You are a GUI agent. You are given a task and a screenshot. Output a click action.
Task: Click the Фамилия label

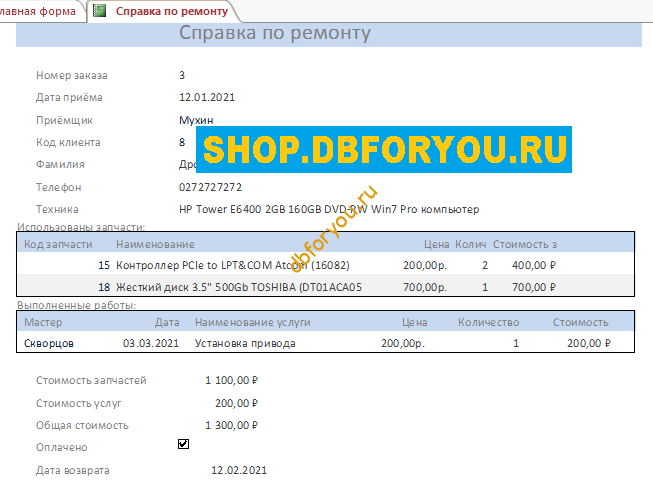coord(60,164)
